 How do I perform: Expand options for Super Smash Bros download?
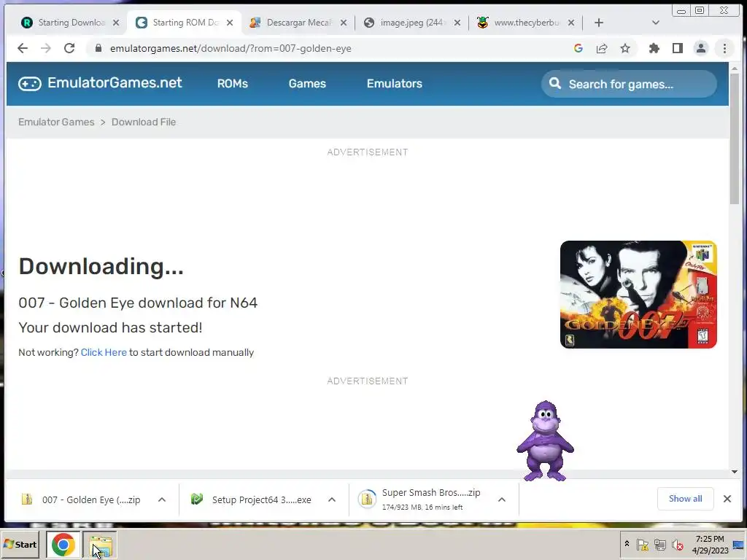(x=502, y=499)
